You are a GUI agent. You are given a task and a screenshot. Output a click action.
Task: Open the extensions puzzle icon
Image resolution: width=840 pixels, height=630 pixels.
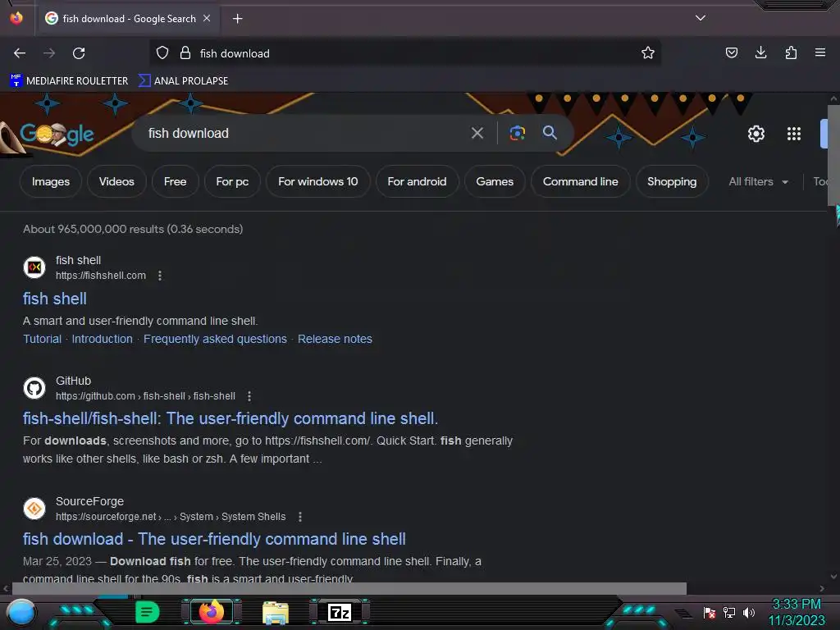click(791, 53)
